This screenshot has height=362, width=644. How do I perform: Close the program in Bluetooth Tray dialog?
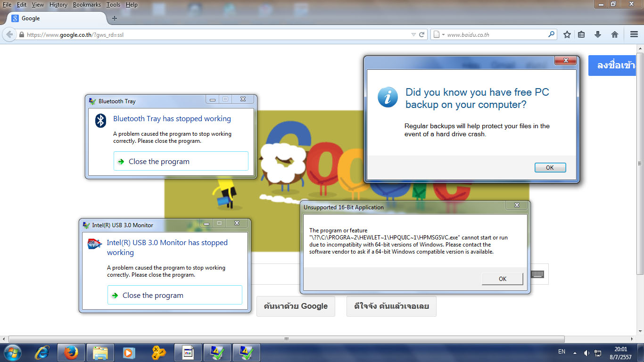181,161
